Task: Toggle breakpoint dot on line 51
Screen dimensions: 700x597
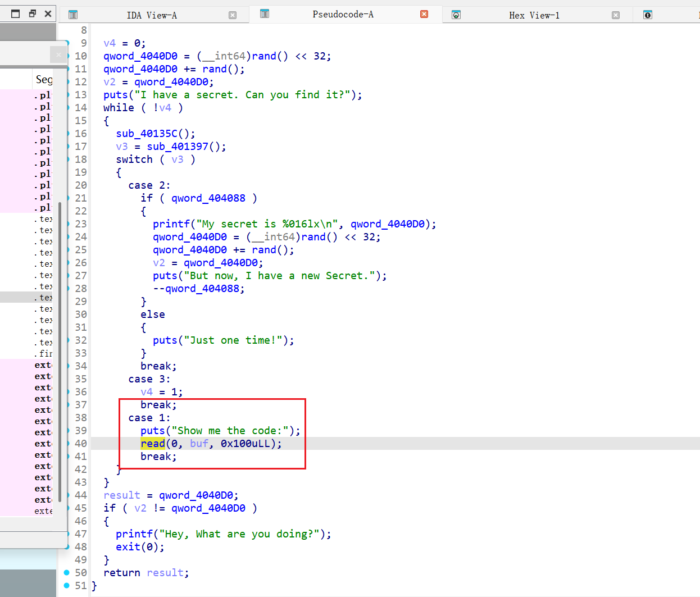Action: click(67, 586)
